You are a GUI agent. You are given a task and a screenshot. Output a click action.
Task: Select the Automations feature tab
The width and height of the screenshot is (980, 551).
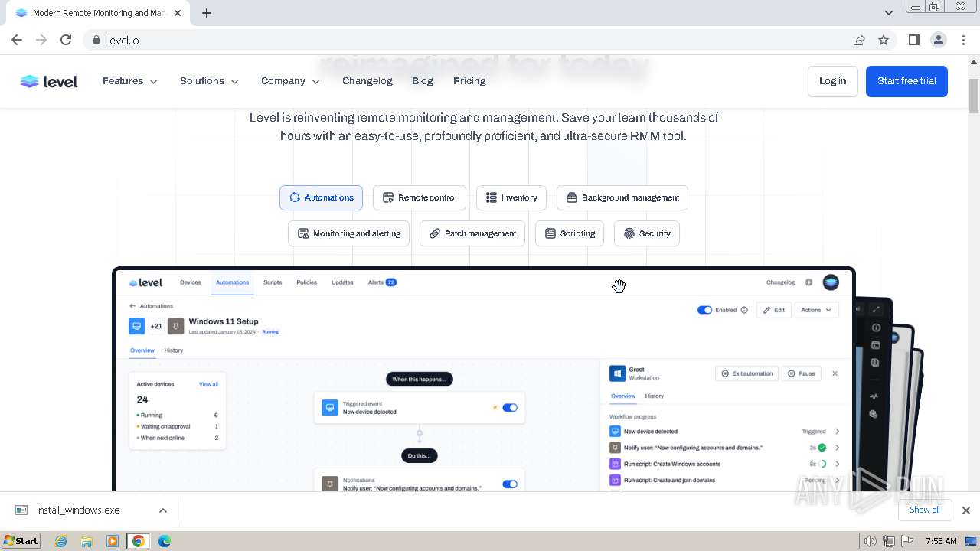point(321,197)
